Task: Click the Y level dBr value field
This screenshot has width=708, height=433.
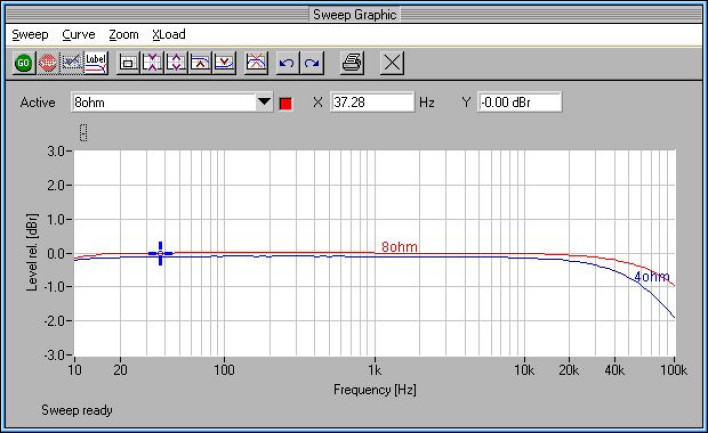Action: [x=519, y=102]
